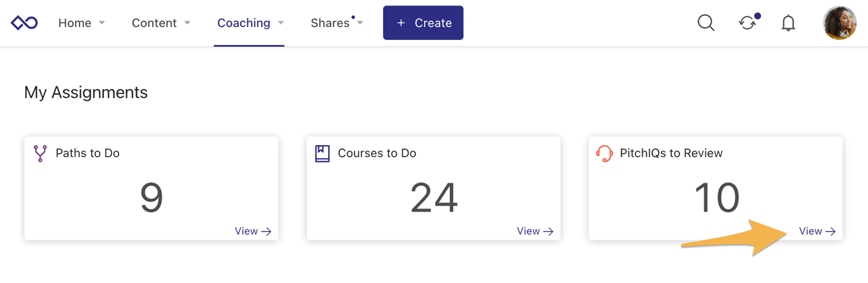Open the notifications bell icon

(788, 23)
